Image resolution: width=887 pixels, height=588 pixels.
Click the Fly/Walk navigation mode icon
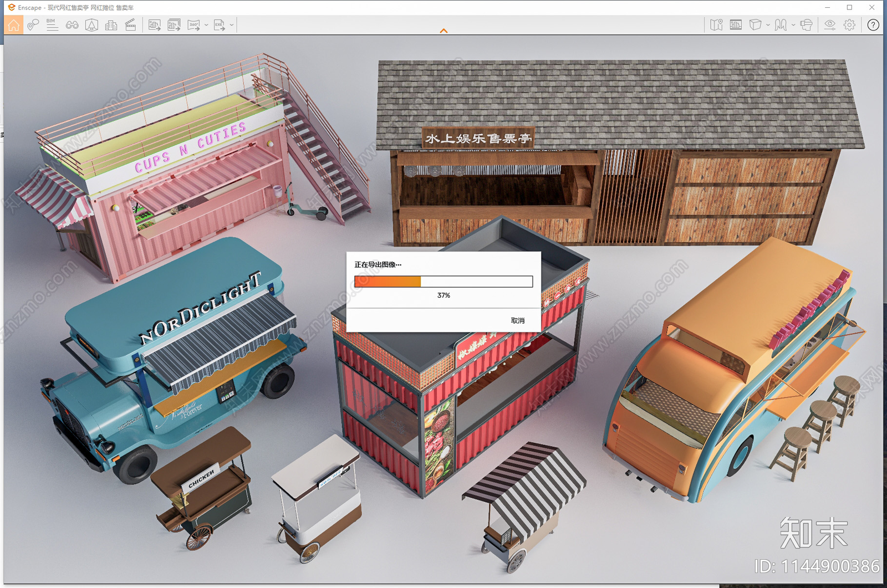(781, 25)
